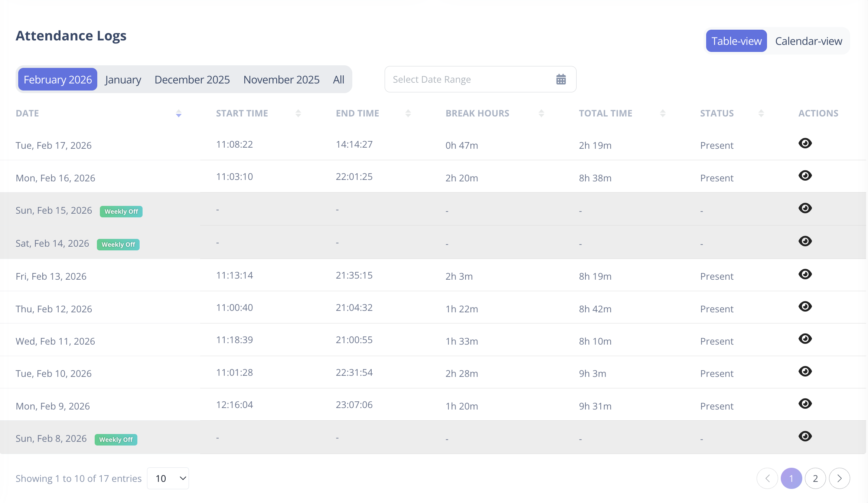Open the calendar icon in date range field
Viewport: 868px width, 503px height.
[561, 79]
